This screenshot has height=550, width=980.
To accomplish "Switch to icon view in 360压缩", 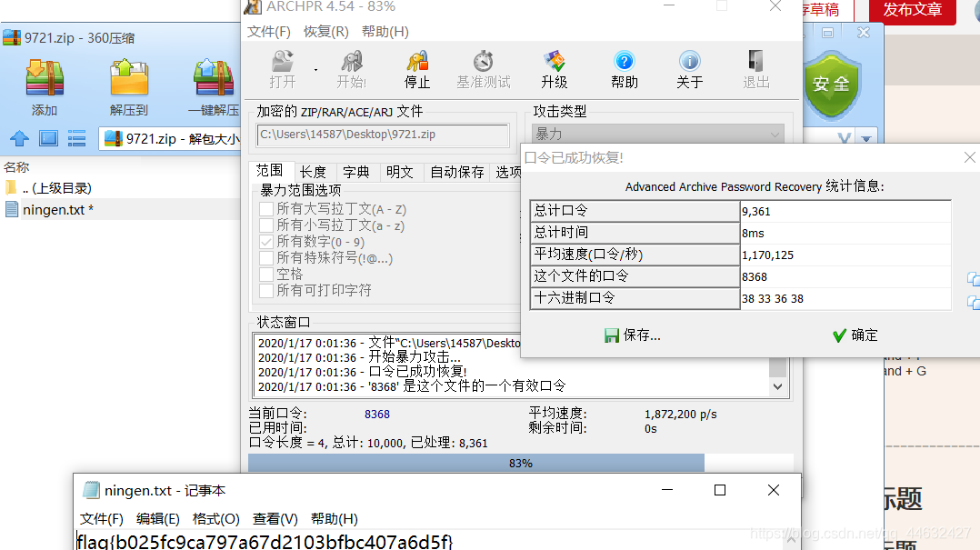I will (x=48, y=138).
